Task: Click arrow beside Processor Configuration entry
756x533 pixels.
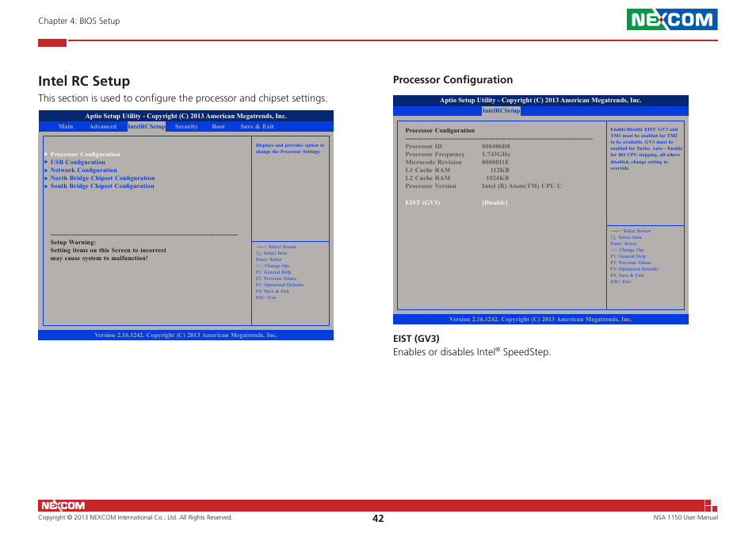Action: 46,155
